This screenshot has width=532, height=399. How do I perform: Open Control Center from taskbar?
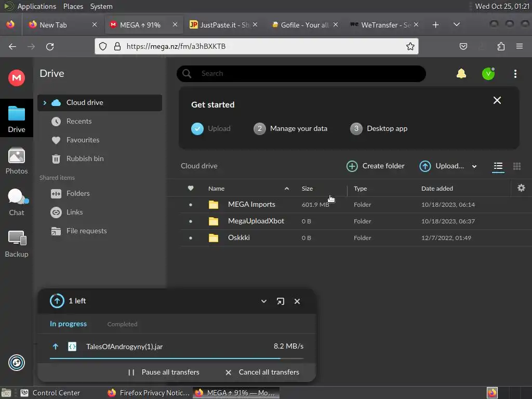click(x=51, y=393)
